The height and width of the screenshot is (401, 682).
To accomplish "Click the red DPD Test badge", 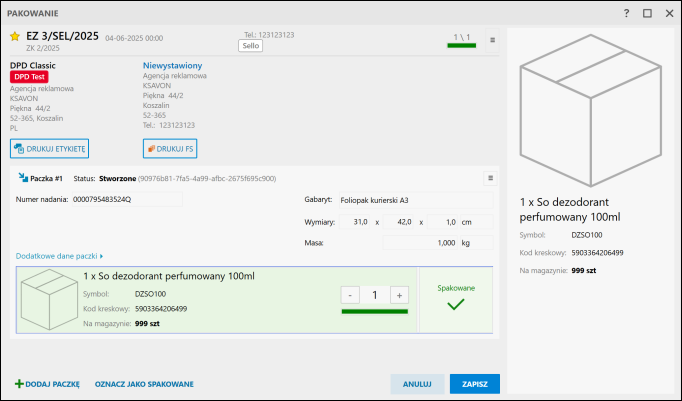I will 29,77.
